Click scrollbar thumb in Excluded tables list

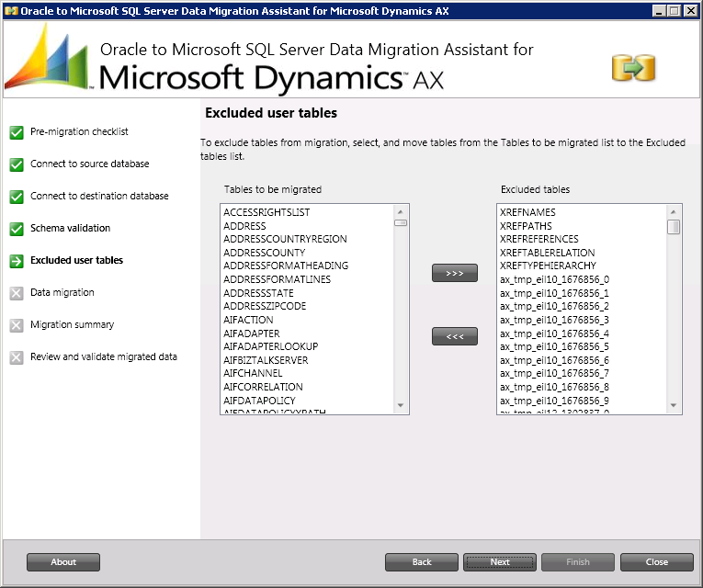(x=674, y=227)
